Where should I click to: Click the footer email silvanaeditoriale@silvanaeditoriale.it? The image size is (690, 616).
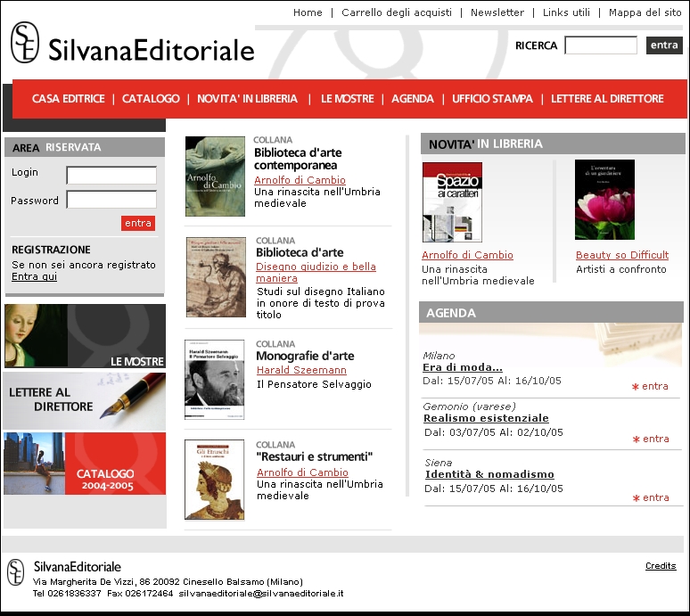(x=261, y=593)
